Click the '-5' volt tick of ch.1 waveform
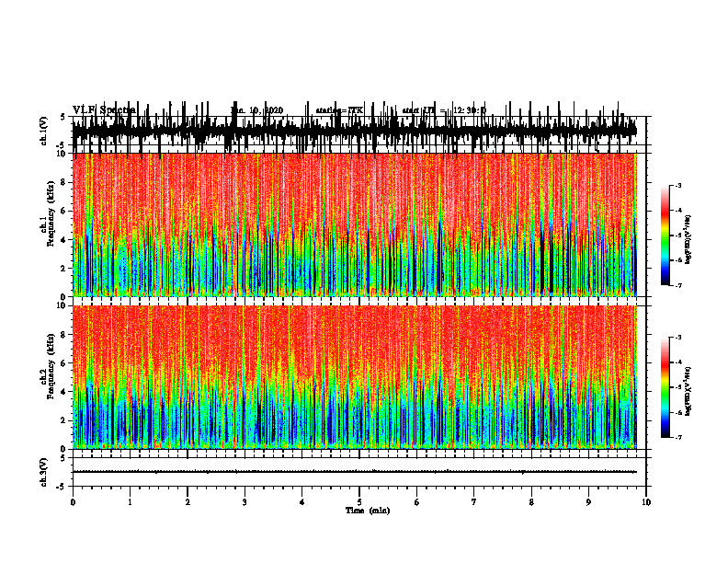This screenshot has width=728, height=563. 62,145
